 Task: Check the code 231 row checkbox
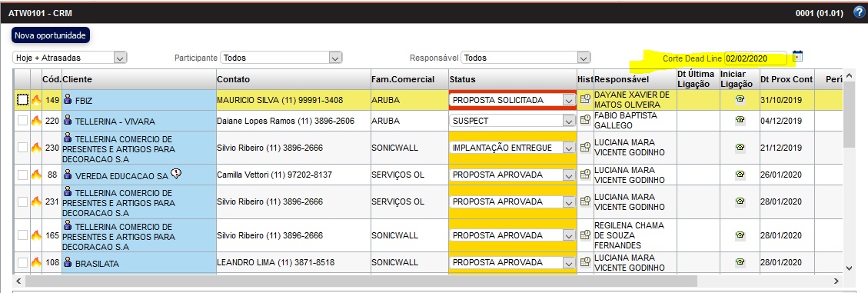coord(22,201)
